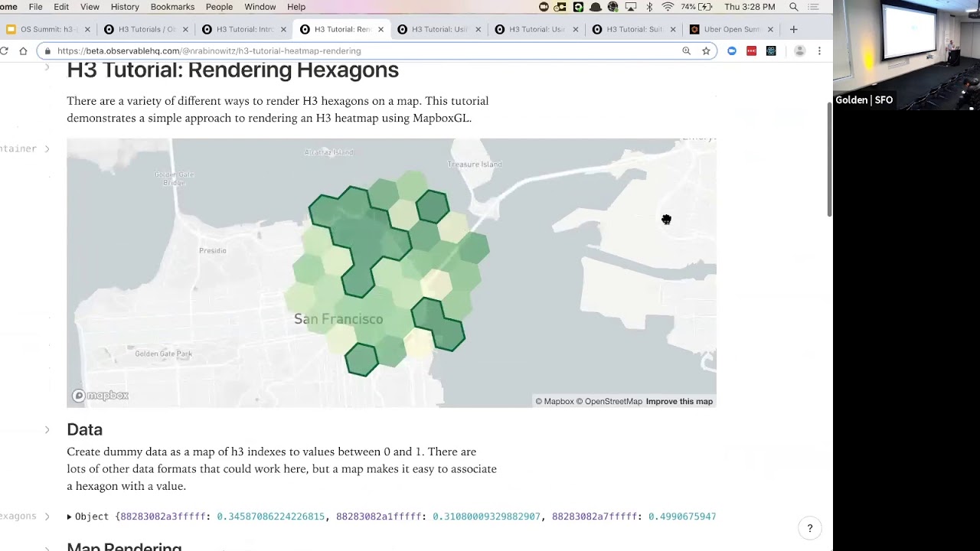Open the Zoom blue camera extension
Screen dimensions: 980x551
tap(732, 51)
